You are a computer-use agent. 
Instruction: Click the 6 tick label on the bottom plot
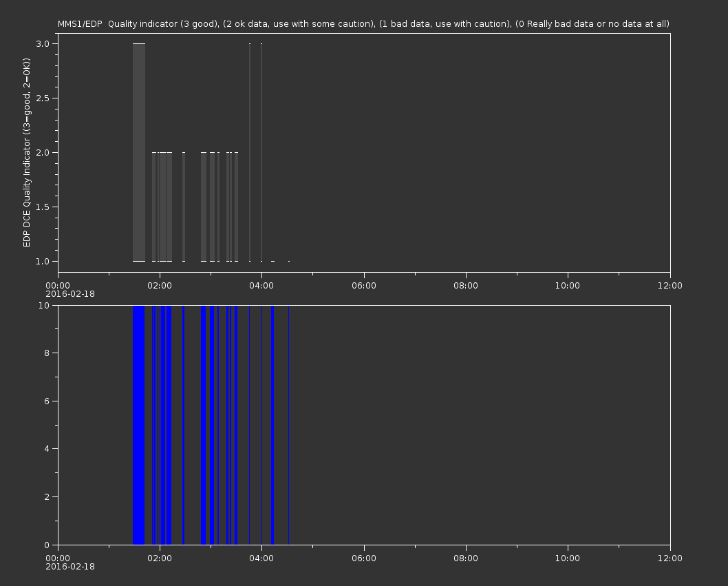(47, 401)
